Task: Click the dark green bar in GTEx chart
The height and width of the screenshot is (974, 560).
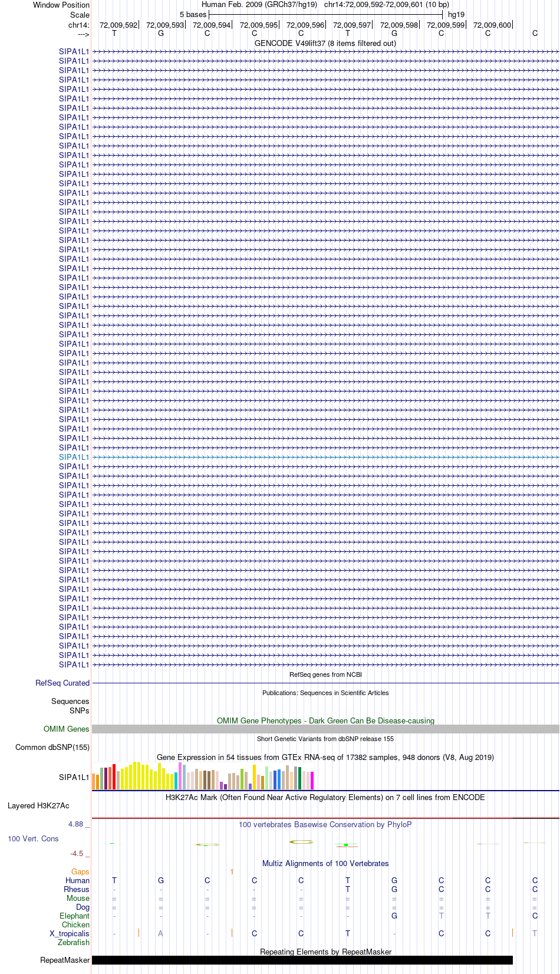Action: point(300,778)
